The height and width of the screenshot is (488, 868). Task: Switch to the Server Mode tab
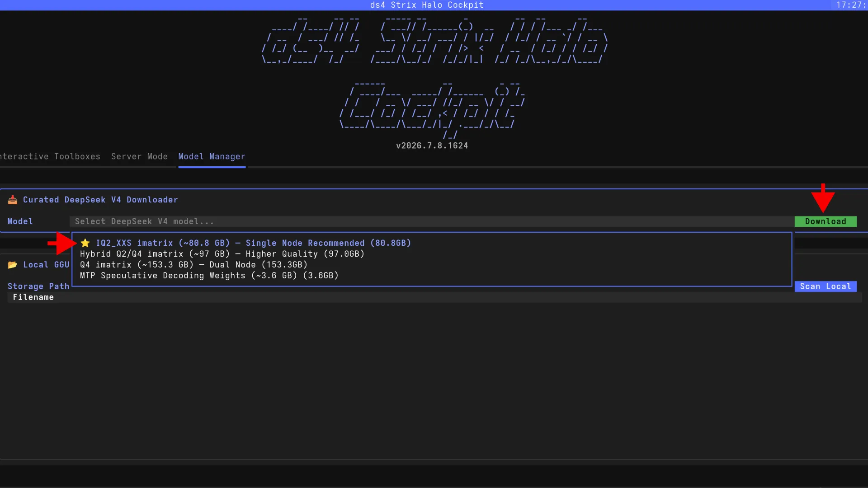[x=139, y=156]
